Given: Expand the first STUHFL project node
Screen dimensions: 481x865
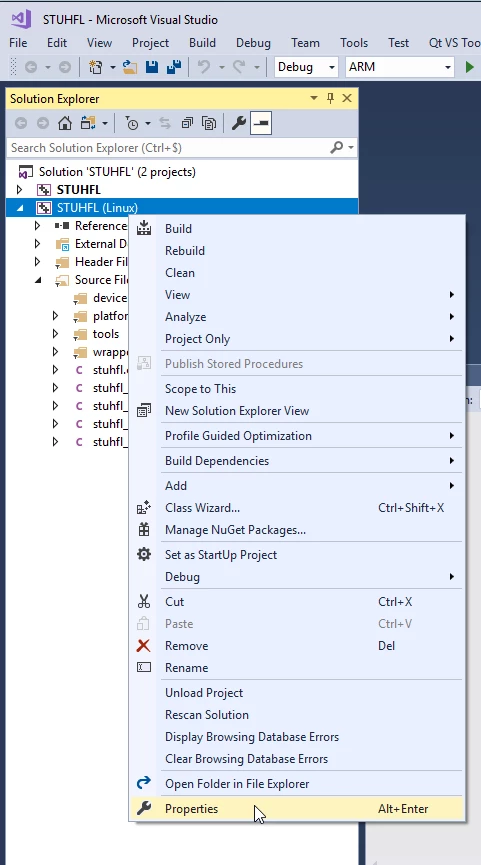Looking at the screenshot, I should [20, 190].
